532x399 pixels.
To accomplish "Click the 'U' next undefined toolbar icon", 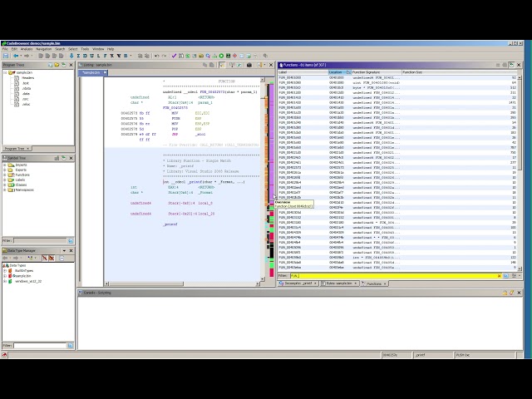I will pyautogui.click(x=91, y=56).
